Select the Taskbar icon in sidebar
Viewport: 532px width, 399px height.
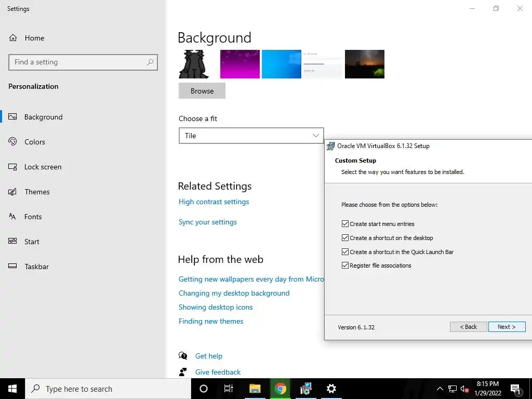(12, 266)
